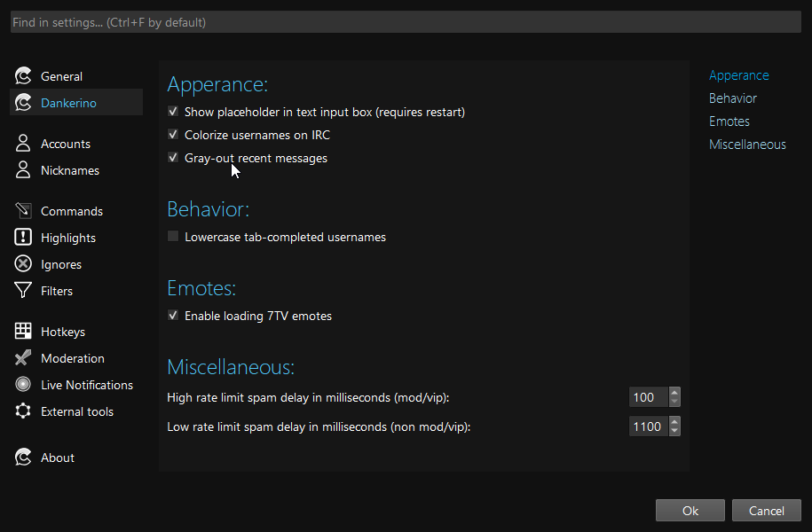Image resolution: width=812 pixels, height=532 pixels.
Task: Jump to Miscellaneous section link
Action: coord(747,145)
